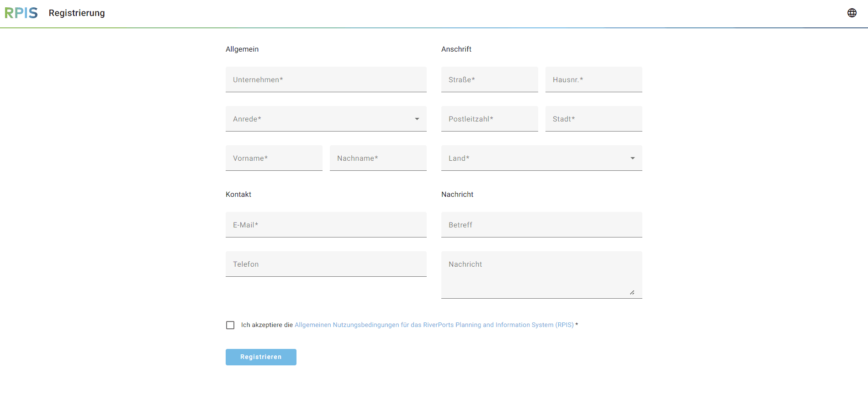Screen dimensions: 868x406
Task: Click the Kontakt section heading
Action: (x=238, y=195)
